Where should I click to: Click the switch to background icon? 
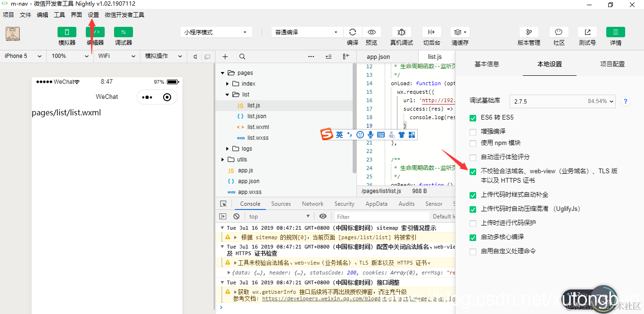431,32
